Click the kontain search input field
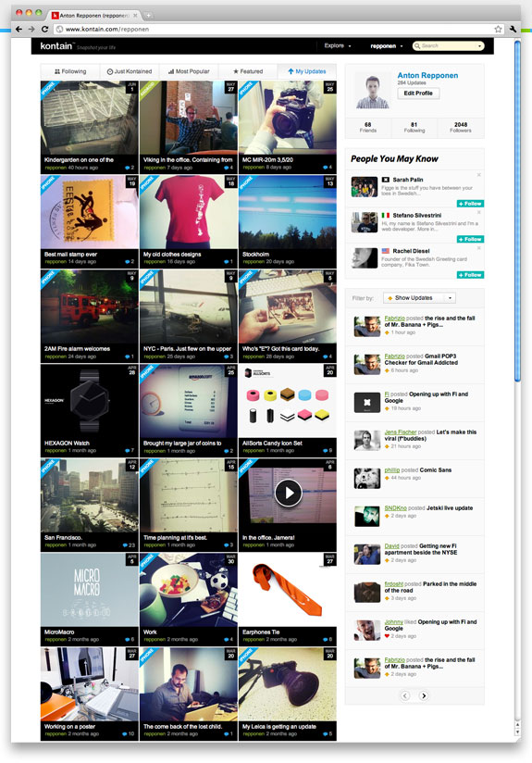Image resolution: width=532 pixels, height=763 pixels. tap(448, 45)
